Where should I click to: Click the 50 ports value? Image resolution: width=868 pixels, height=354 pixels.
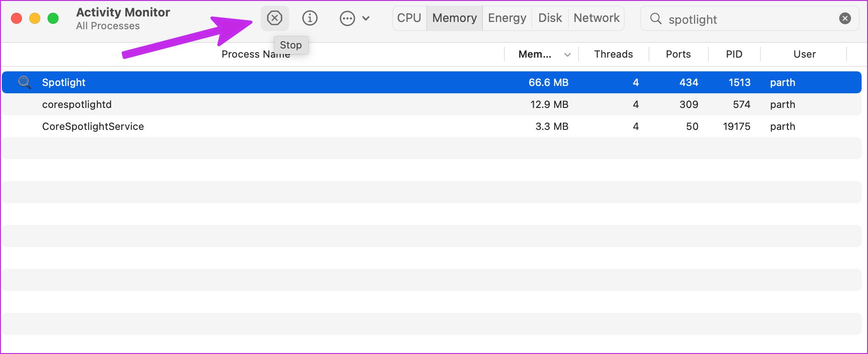click(692, 126)
